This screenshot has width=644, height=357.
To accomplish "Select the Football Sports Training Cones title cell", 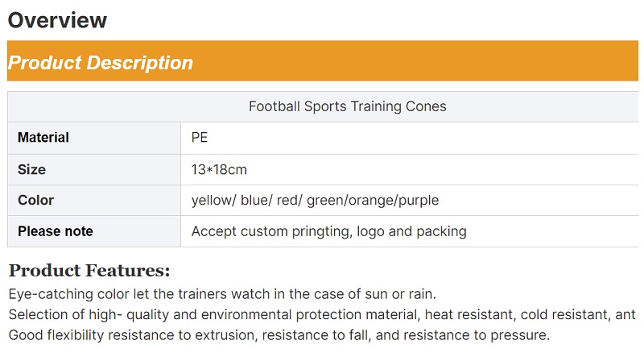I will click(x=323, y=106).
